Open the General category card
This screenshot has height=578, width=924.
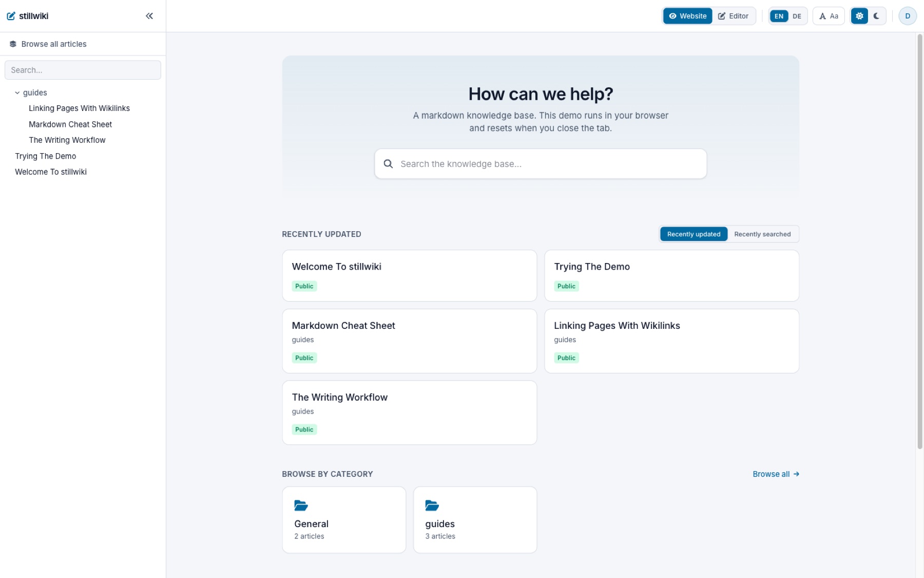344,520
